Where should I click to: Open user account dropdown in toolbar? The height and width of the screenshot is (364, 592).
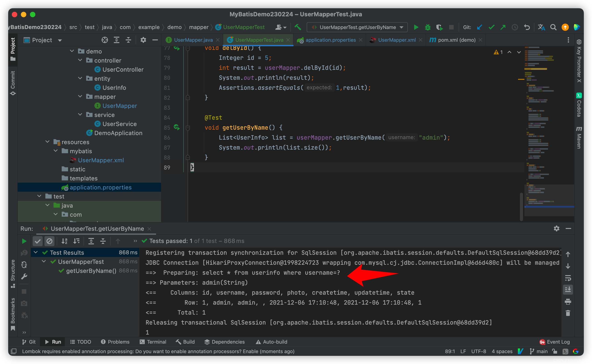point(281,27)
